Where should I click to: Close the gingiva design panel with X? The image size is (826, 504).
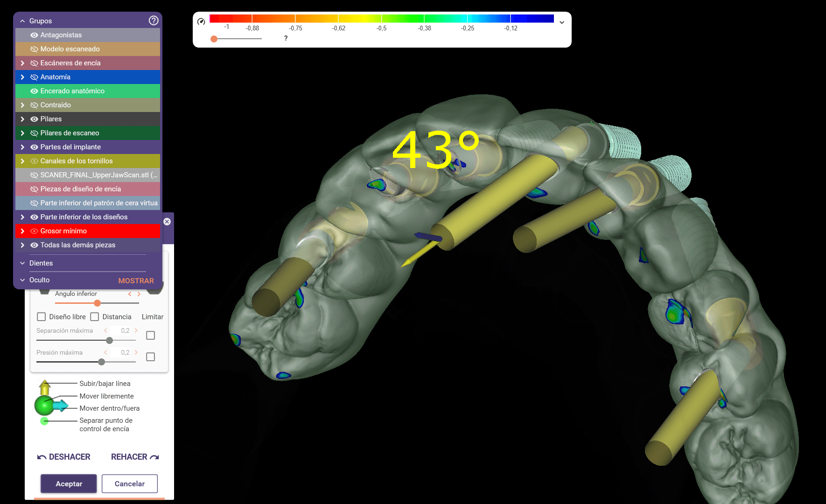(167, 222)
